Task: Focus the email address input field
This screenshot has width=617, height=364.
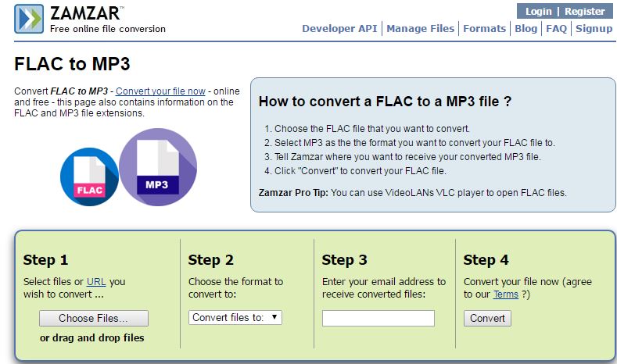Action: (378, 318)
